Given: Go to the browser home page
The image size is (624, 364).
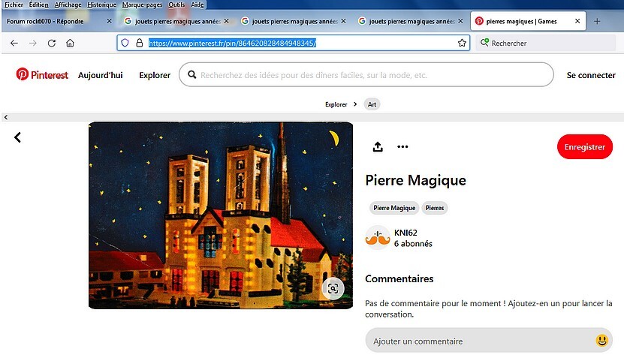Looking at the screenshot, I should 70,43.
